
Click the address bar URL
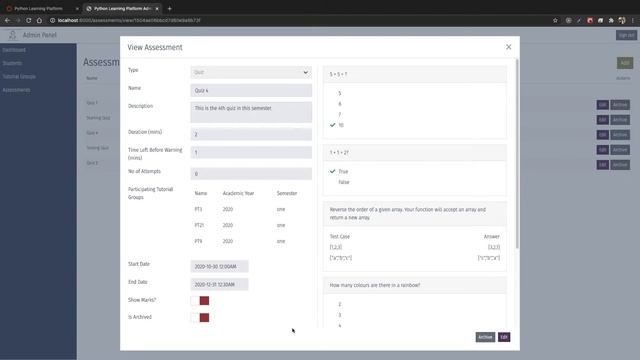pyautogui.click(x=129, y=20)
